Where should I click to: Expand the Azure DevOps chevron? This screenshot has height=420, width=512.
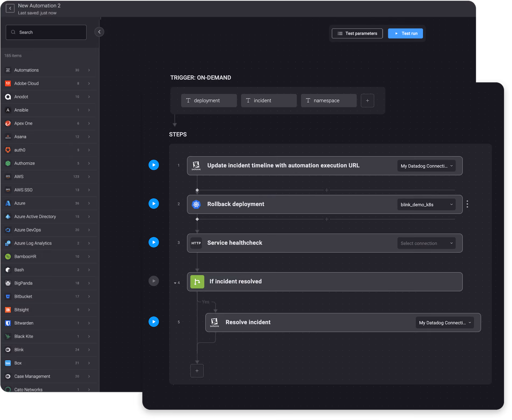click(89, 230)
